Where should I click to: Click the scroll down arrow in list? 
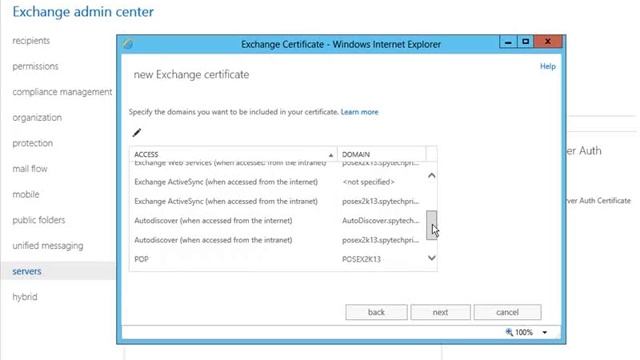click(431, 258)
